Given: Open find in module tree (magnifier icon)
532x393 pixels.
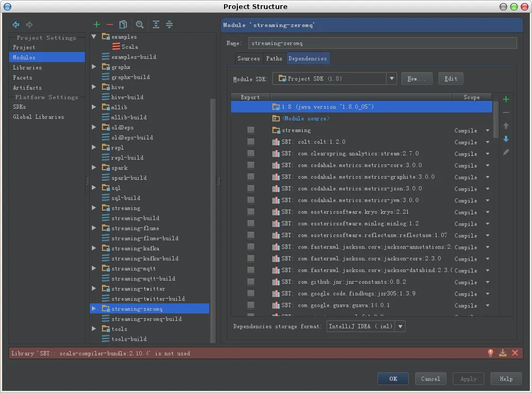Looking at the screenshot, I should (140, 24).
